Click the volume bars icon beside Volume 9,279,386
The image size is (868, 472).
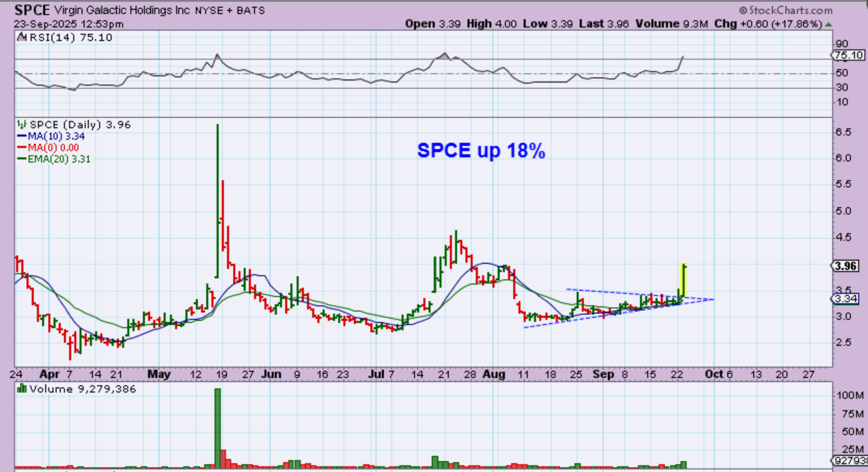21,389
